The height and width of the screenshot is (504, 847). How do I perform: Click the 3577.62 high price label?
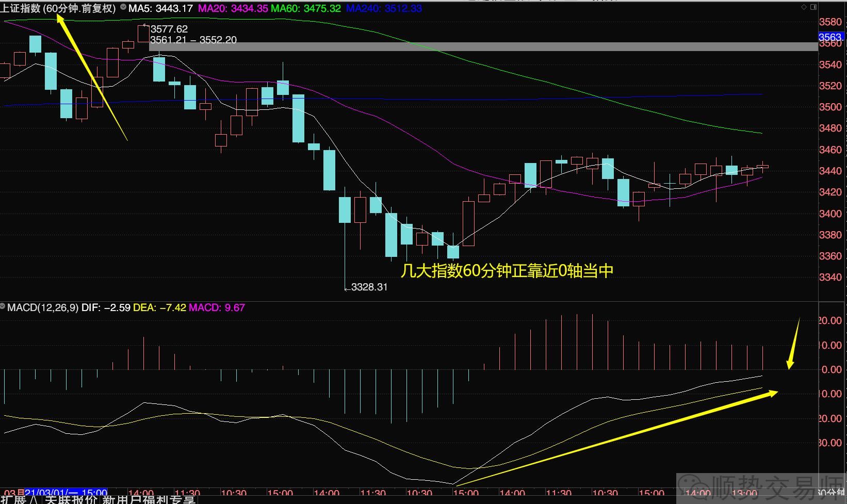point(169,29)
